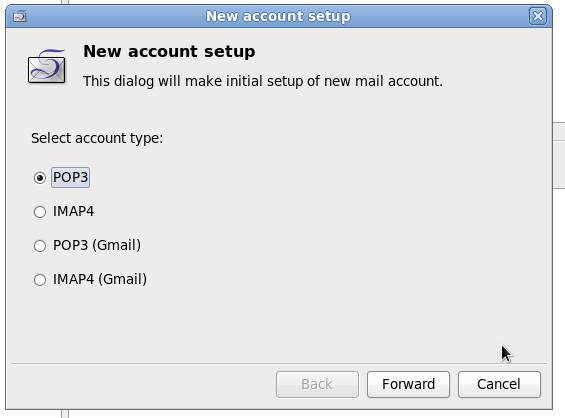
Task: Click the background window panel at right edge
Action: coord(559,155)
